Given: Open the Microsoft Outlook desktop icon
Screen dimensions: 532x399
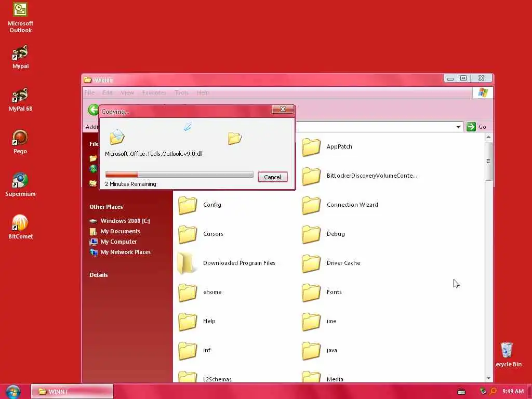Looking at the screenshot, I should pyautogui.click(x=20, y=18).
